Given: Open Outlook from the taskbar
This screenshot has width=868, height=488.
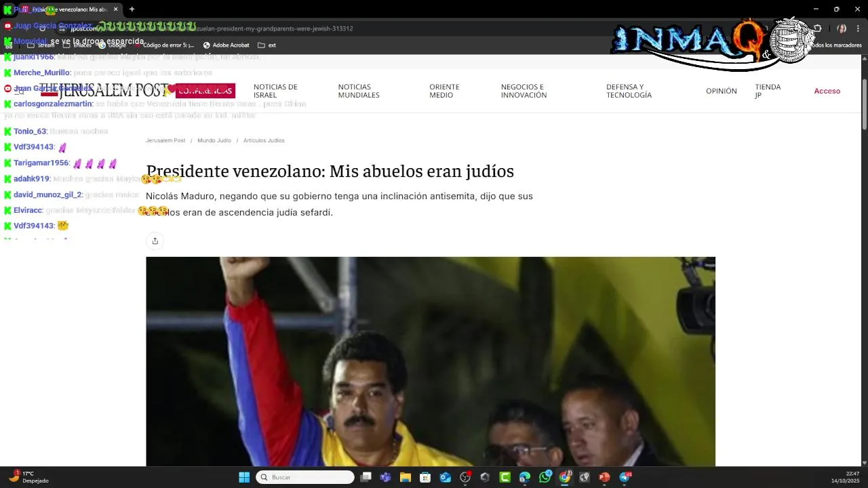Looking at the screenshot, I should [446, 477].
